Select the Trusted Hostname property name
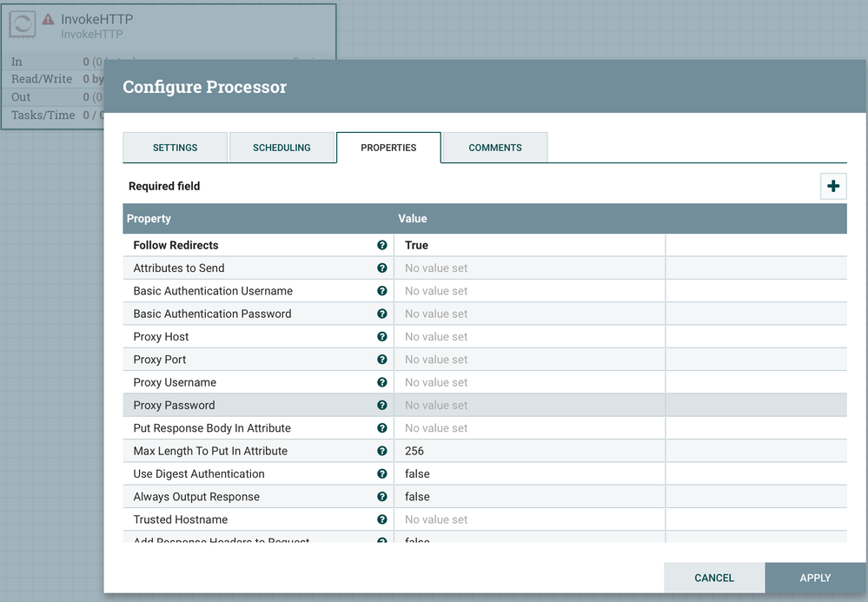868x602 pixels. pos(181,519)
